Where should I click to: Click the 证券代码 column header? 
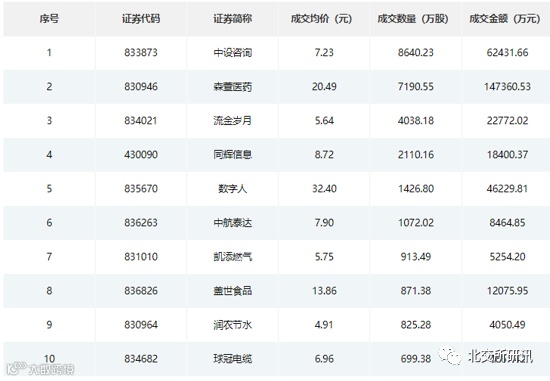click(141, 19)
